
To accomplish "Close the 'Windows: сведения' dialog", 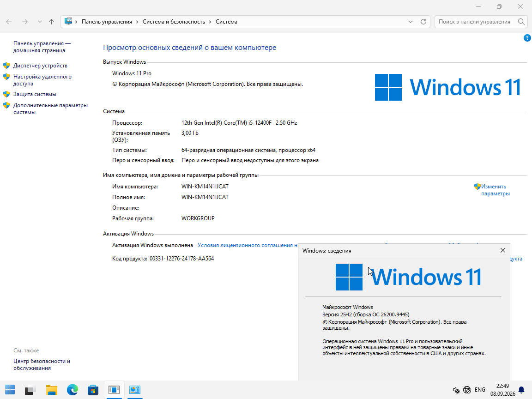I will (x=503, y=250).
